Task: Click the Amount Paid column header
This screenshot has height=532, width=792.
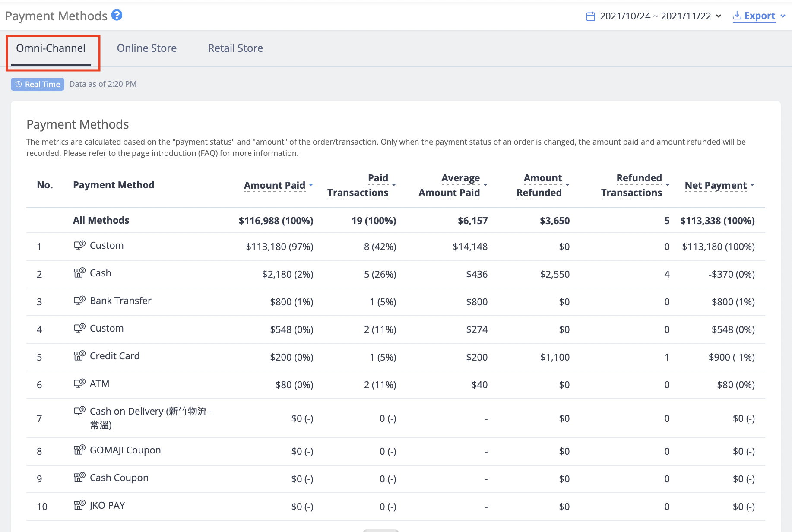Action: 275,185
